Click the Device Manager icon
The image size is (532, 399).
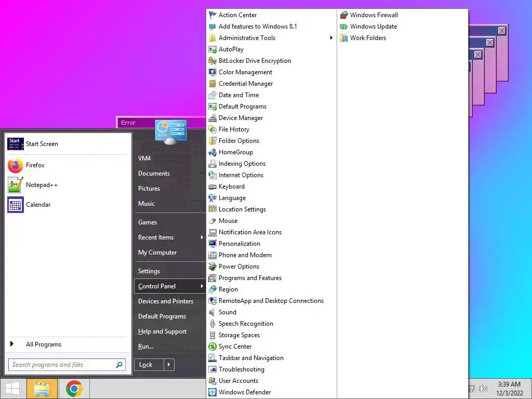[212, 118]
